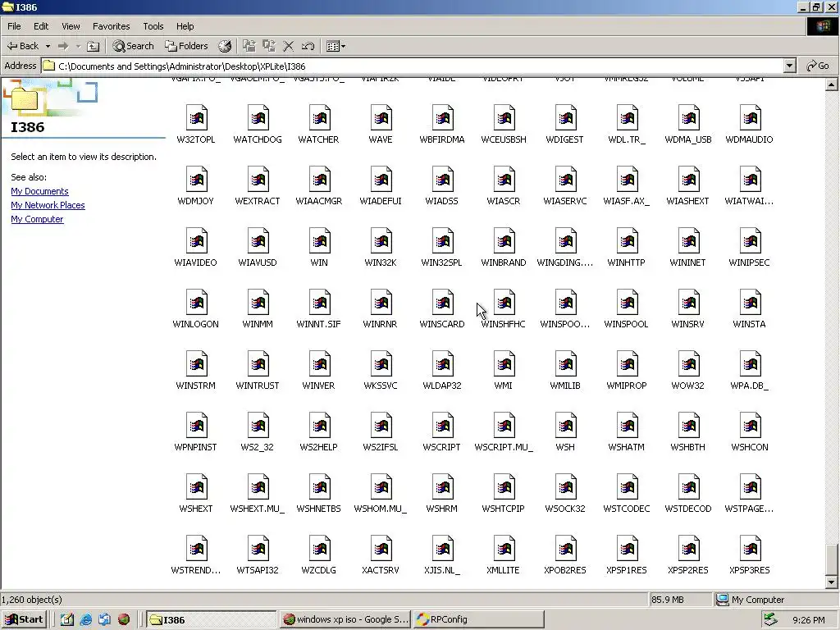Click the I386 taskbar button

212,620
